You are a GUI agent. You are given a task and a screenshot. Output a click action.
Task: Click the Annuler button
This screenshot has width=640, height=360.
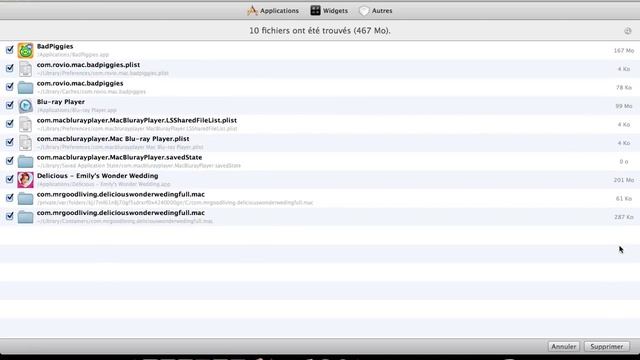pyautogui.click(x=563, y=347)
